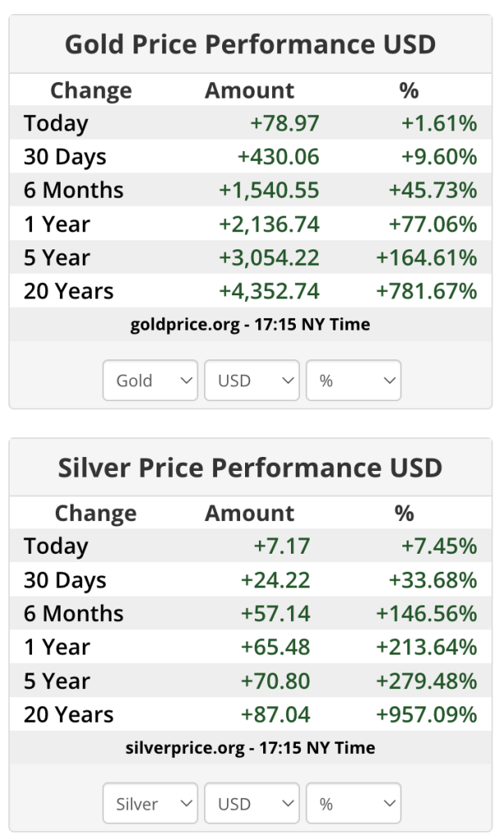Select the gold 30 Days +9.60% value
Viewport: 504px width, 840px height.
(438, 157)
